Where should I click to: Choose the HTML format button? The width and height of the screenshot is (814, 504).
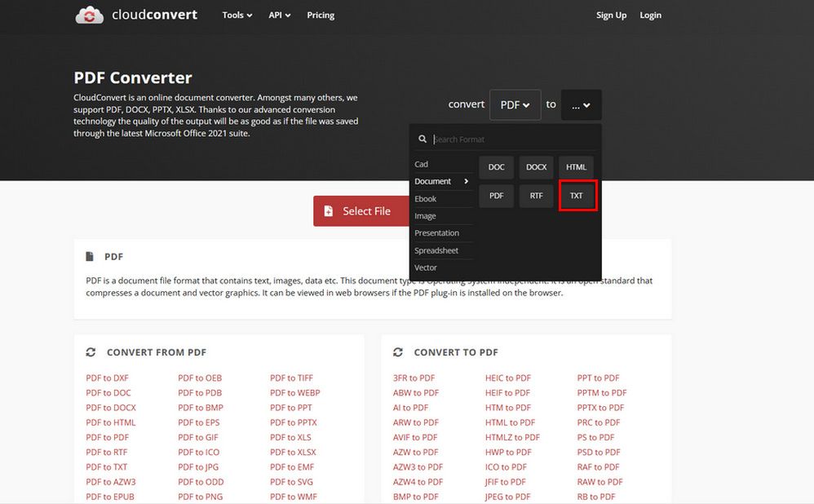pos(576,167)
